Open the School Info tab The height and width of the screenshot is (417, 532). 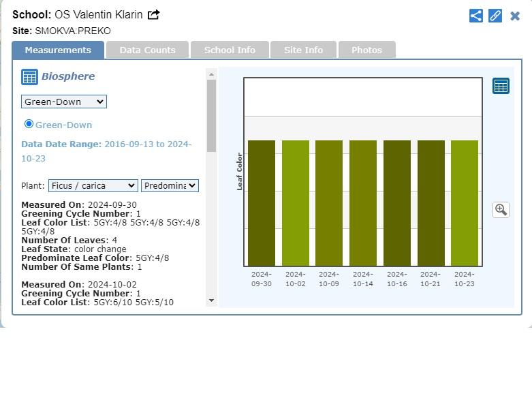pos(230,50)
